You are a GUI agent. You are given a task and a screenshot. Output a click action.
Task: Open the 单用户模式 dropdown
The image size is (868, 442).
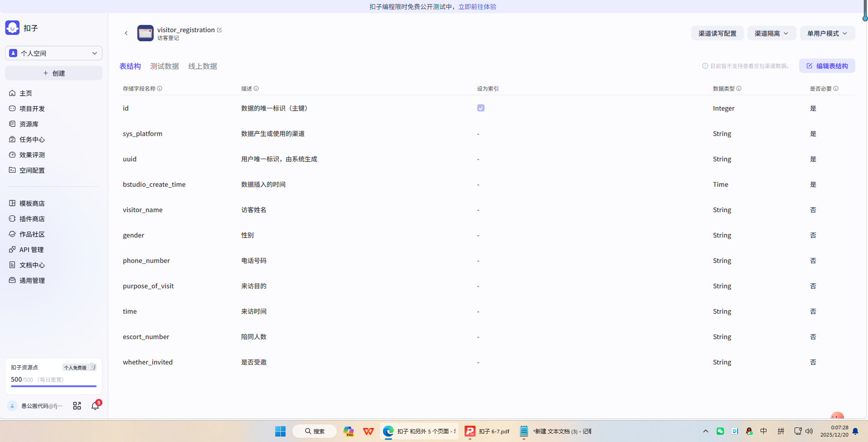pos(827,33)
